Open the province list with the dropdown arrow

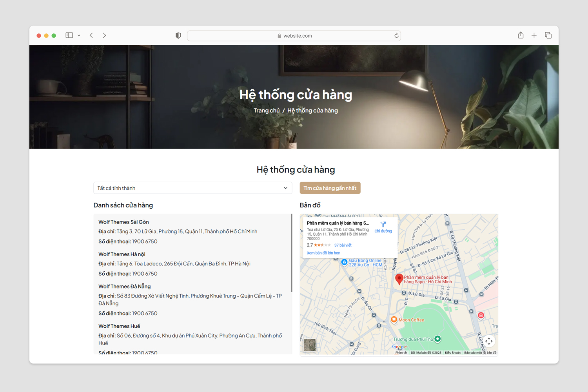pyautogui.click(x=285, y=188)
